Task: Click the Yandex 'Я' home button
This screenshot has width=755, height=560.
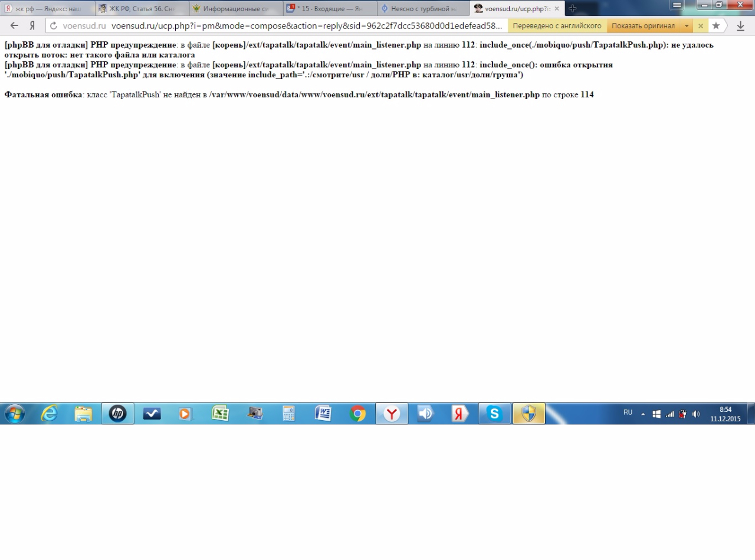Action: pos(32,26)
